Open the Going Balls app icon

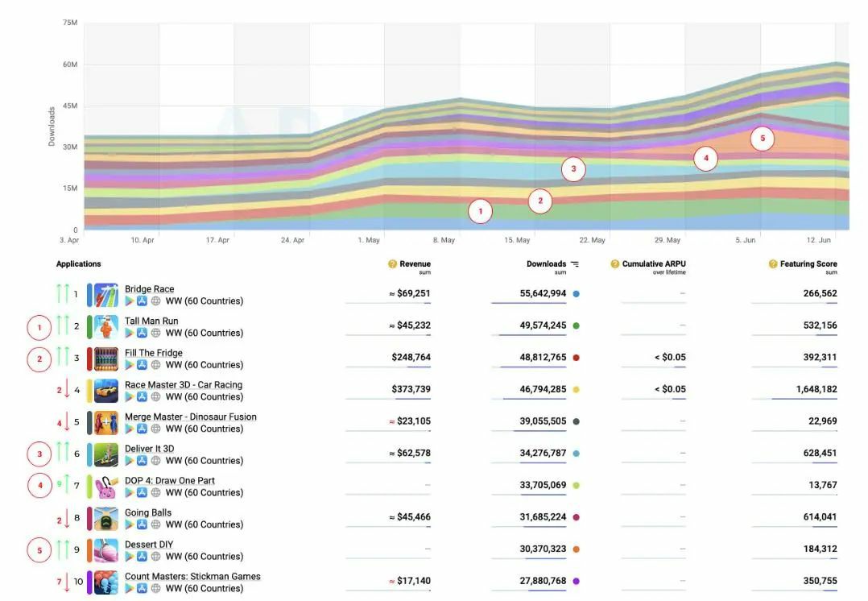105,519
